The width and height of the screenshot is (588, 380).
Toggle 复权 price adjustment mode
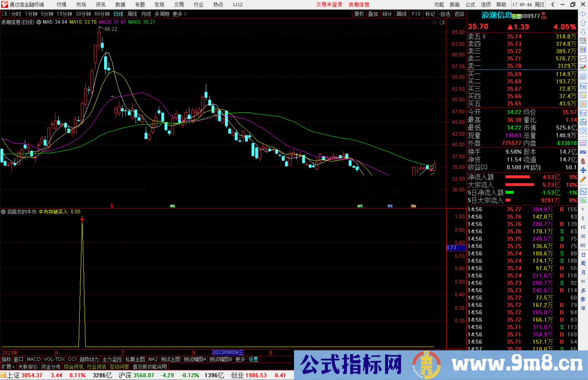359,14
